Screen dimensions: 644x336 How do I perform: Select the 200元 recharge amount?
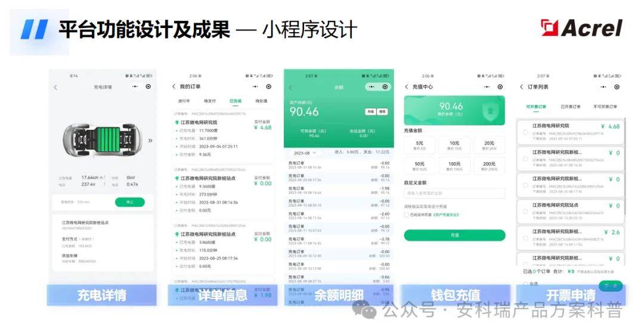pos(489,166)
